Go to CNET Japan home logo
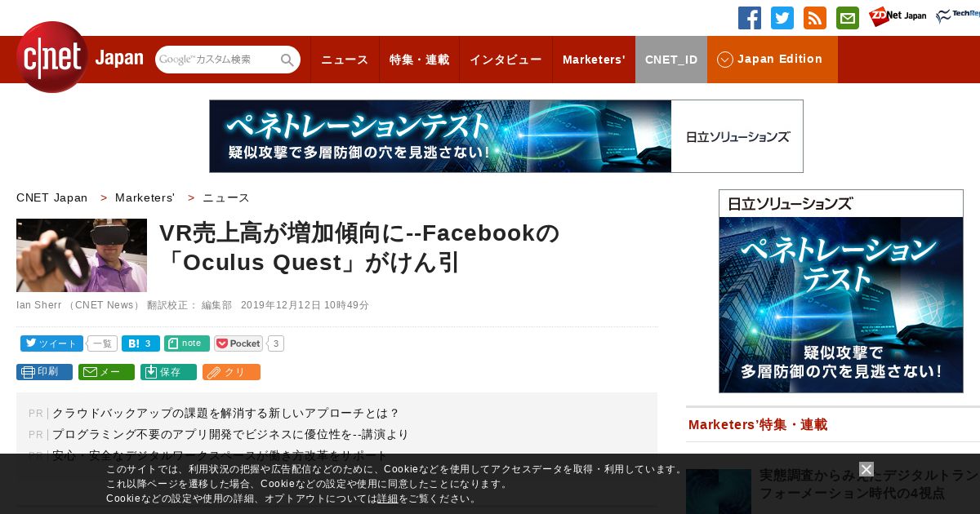 click(x=79, y=57)
